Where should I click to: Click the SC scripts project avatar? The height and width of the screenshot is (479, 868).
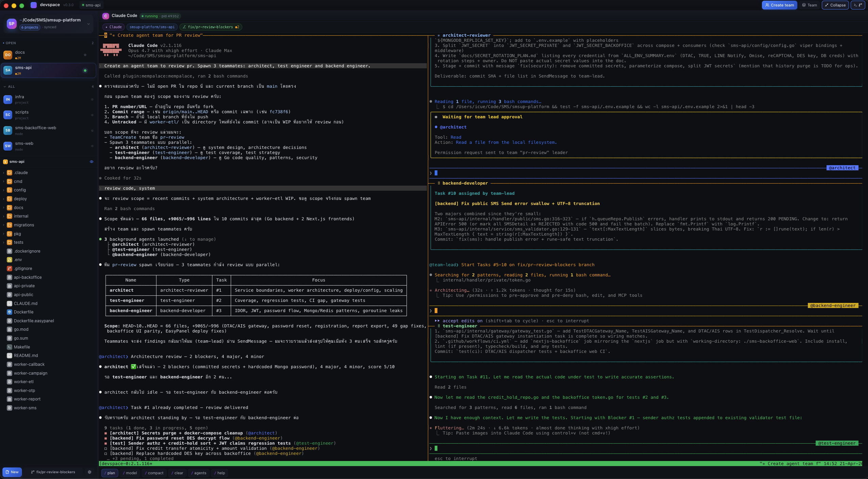click(x=8, y=115)
